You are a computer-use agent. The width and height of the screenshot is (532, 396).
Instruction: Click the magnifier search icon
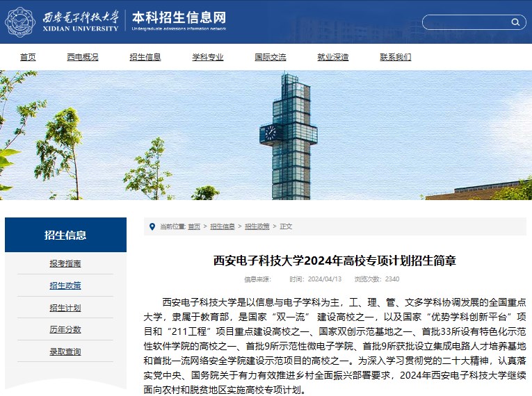coord(515,22)
